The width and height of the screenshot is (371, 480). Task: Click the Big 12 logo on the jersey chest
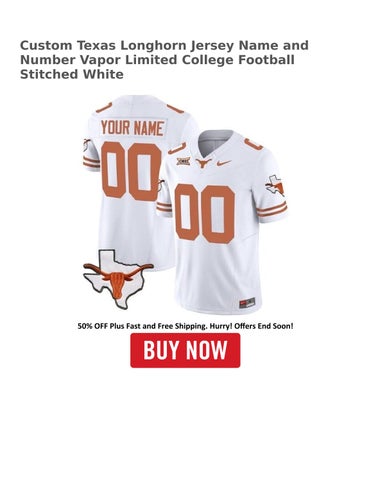tap(184, 162)
